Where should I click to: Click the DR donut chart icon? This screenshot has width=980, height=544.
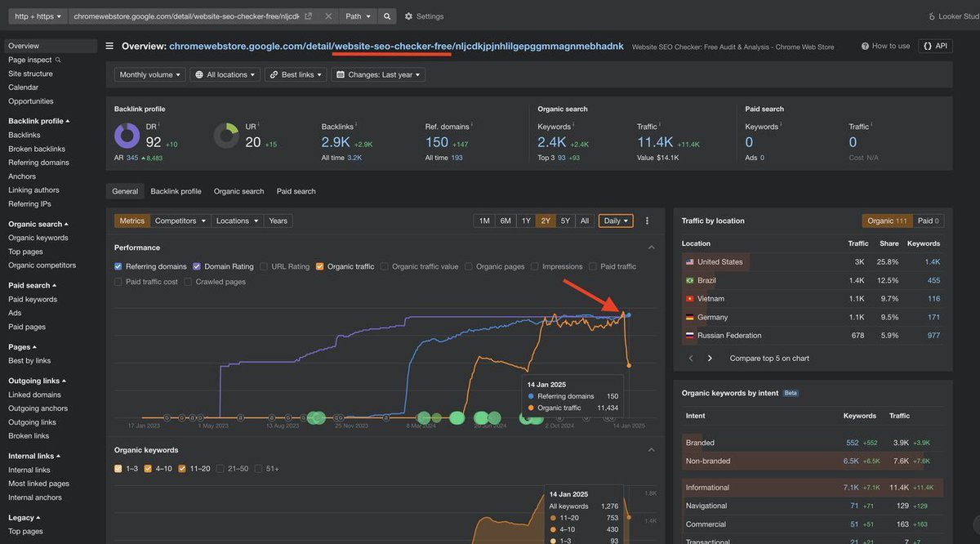(x=127, y=136)
